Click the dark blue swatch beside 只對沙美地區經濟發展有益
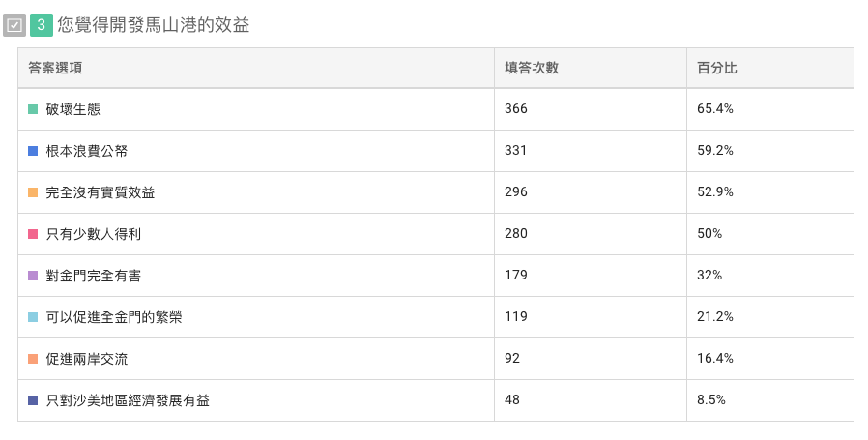 pos(33,400)
